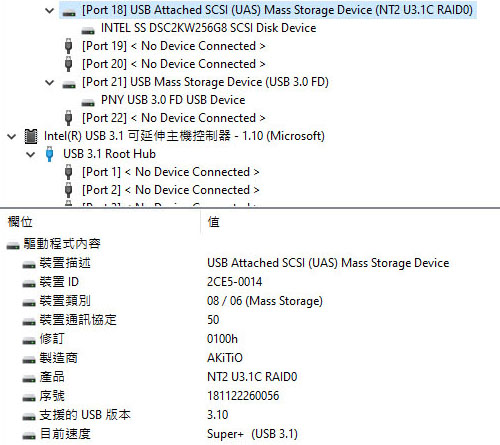This screenshot has height=445, width=500.
Task: Click the Port 22 USB plug icon
Action: [x=68, y=118]
